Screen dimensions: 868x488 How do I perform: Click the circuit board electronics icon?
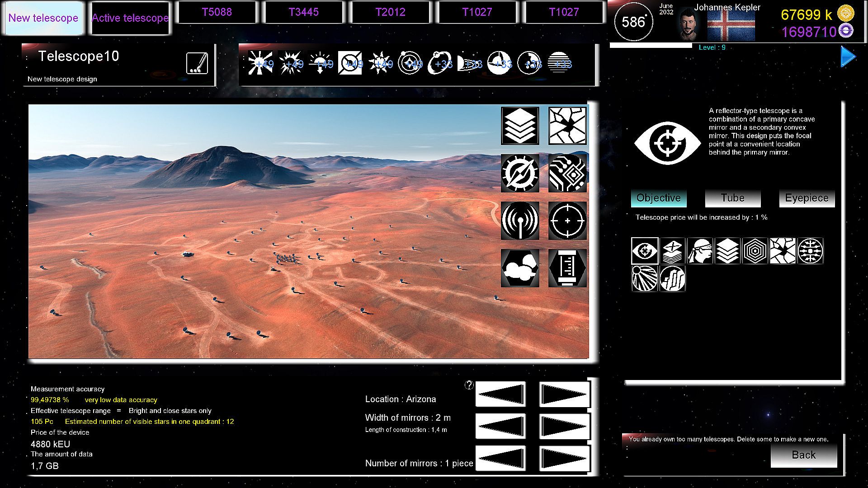(567, 173)
